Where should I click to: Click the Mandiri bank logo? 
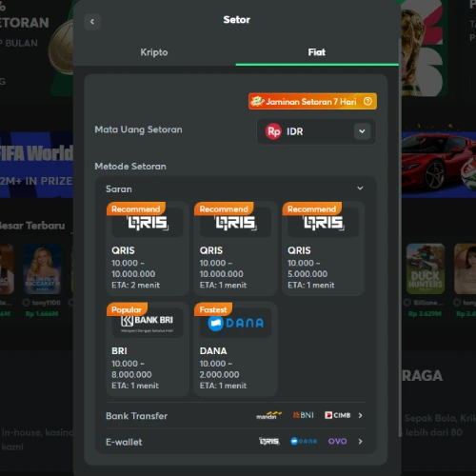point(268,415)
